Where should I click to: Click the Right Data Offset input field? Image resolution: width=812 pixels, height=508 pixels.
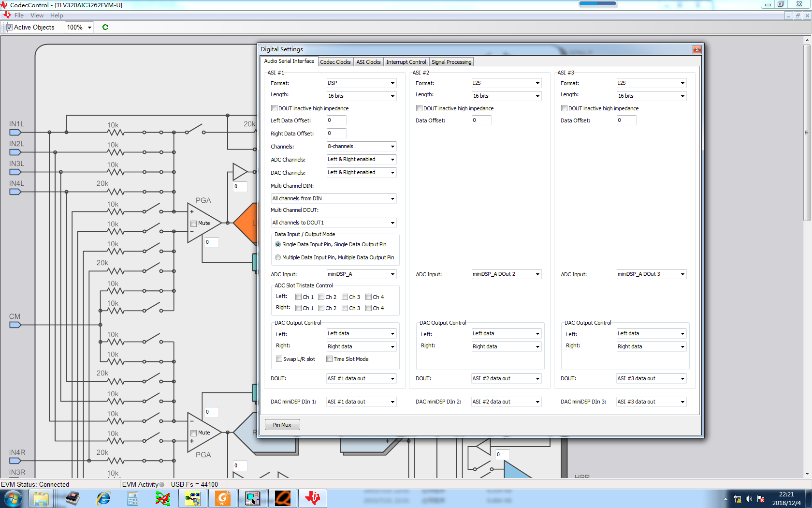pyautogui.click(x=336, y=134)
